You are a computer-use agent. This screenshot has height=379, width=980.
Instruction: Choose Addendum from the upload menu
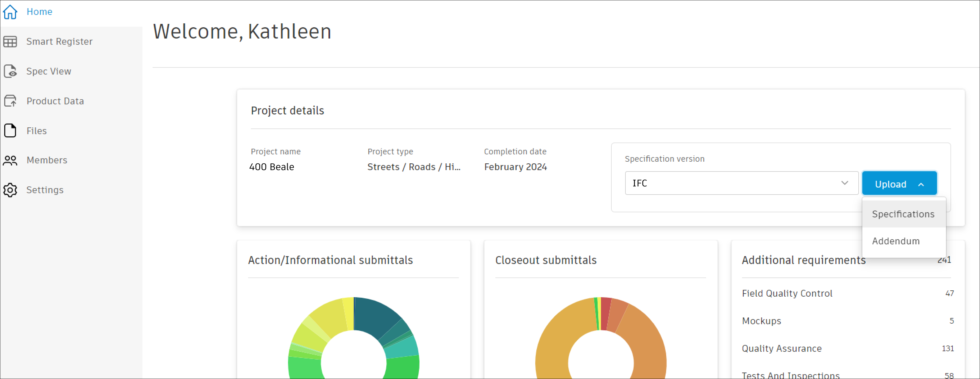coord(895,241)
